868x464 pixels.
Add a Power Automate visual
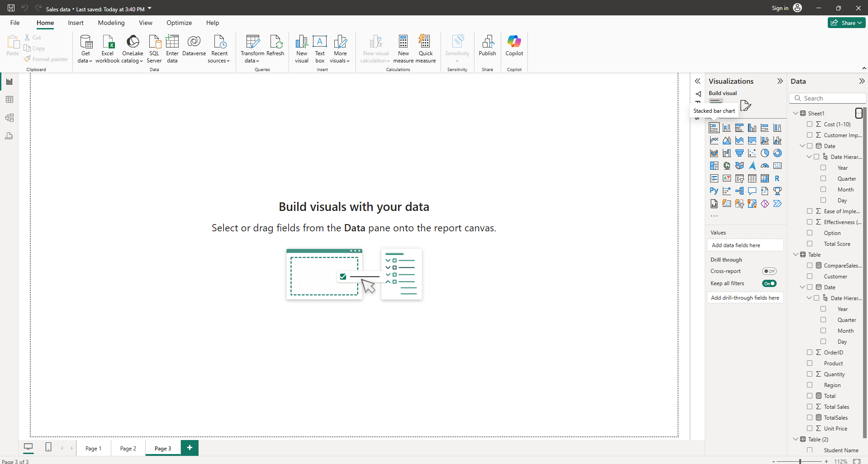click(777, 204)
